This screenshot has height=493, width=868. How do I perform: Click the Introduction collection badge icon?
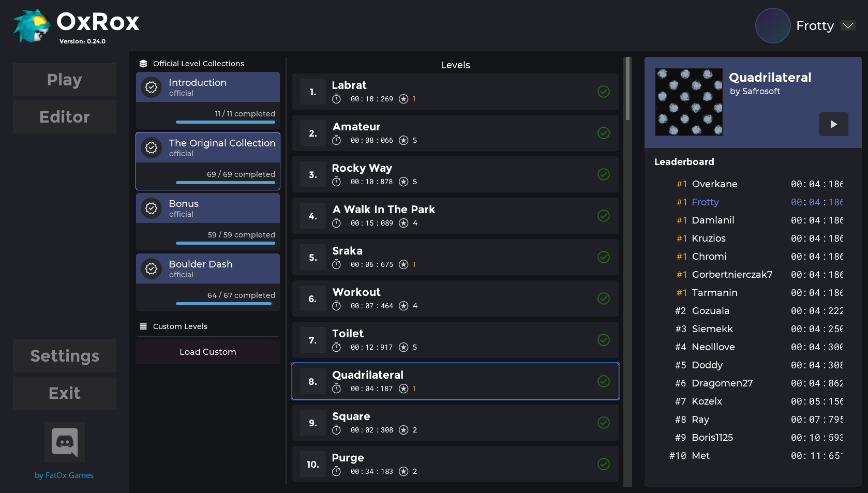(x=152, y=87)
